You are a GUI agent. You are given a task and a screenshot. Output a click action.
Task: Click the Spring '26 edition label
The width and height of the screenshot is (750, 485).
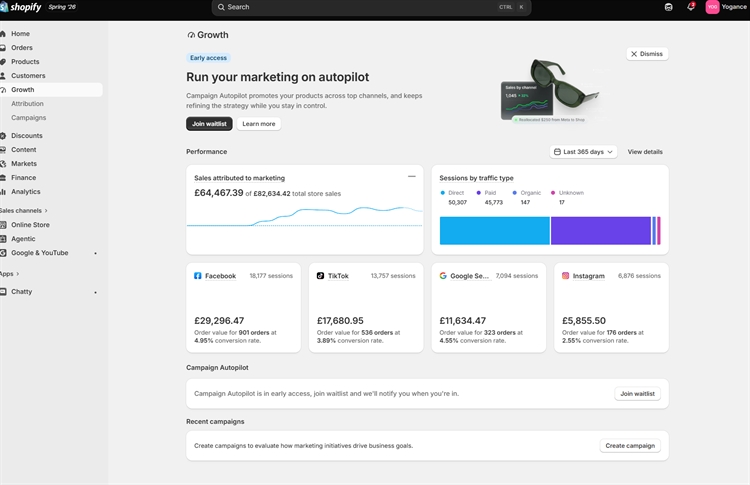(62, 7)
